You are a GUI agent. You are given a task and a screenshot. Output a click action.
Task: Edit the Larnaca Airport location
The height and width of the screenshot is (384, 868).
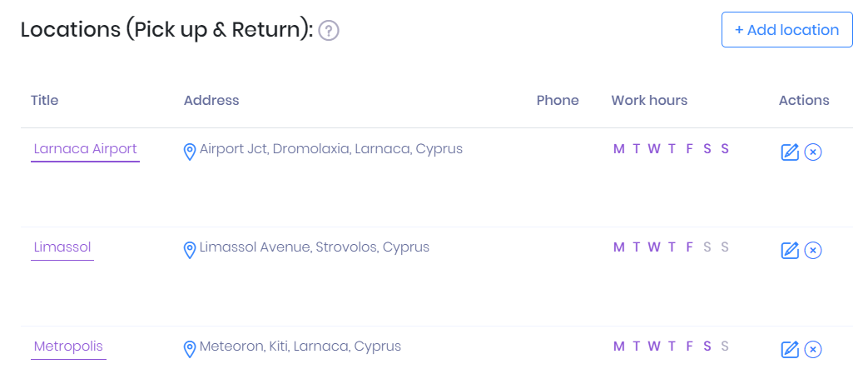(x=790, y=152)
